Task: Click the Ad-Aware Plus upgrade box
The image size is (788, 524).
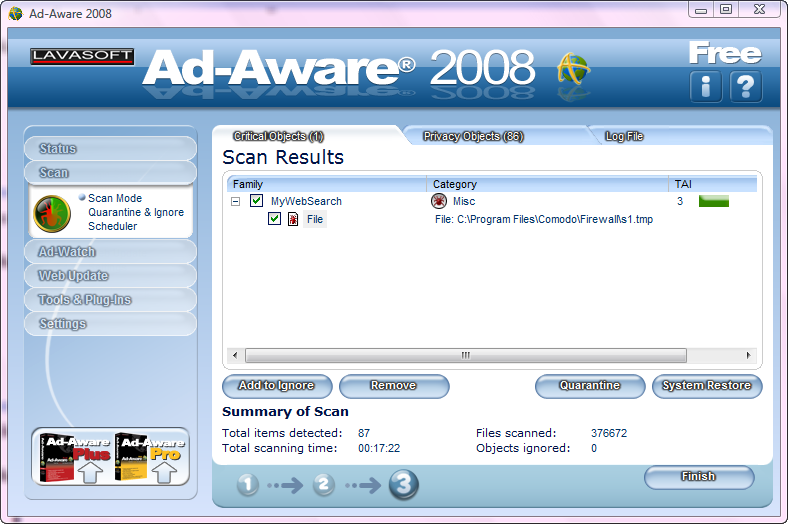Action: 74,457
